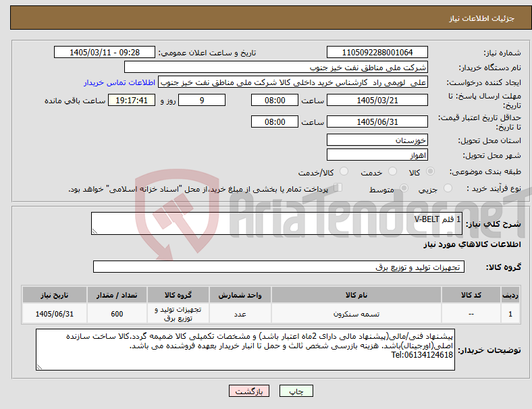Click the remaining days field showing 9
The width and height of the screenshot is (532, 409).
point(202,100)
